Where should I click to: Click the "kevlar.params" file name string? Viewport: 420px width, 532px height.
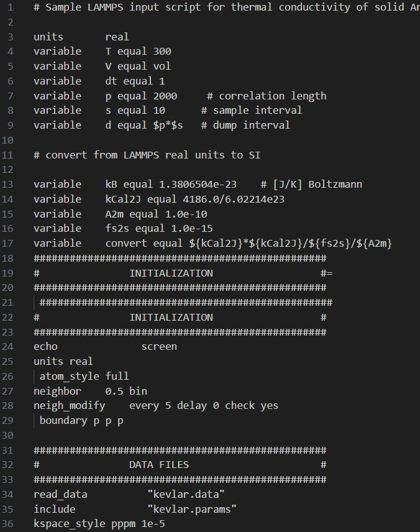click(x=192, y=509)
